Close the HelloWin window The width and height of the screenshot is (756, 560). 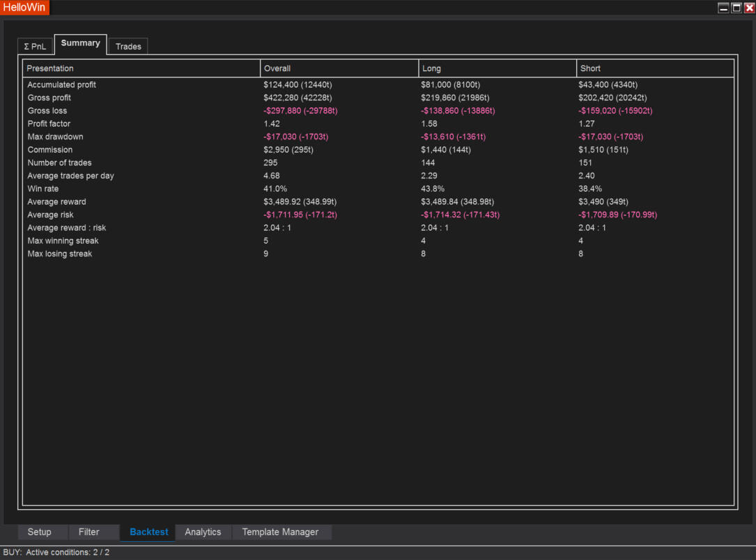click(749, 8)
